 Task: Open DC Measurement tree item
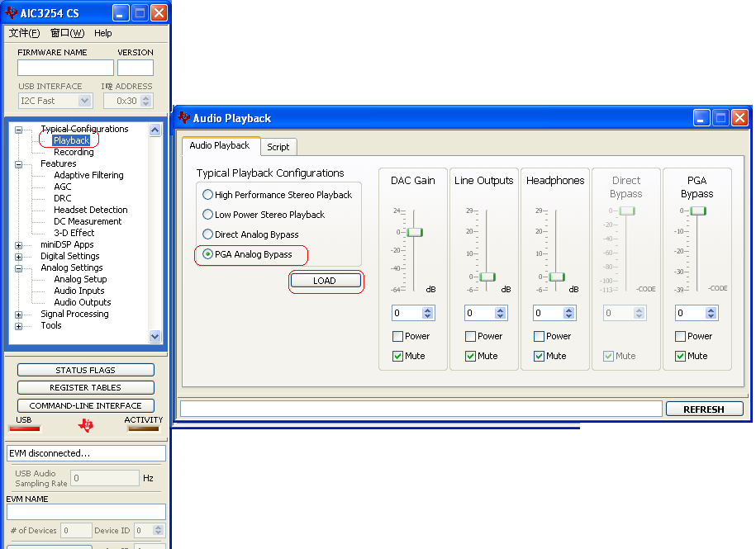(88, 221)
